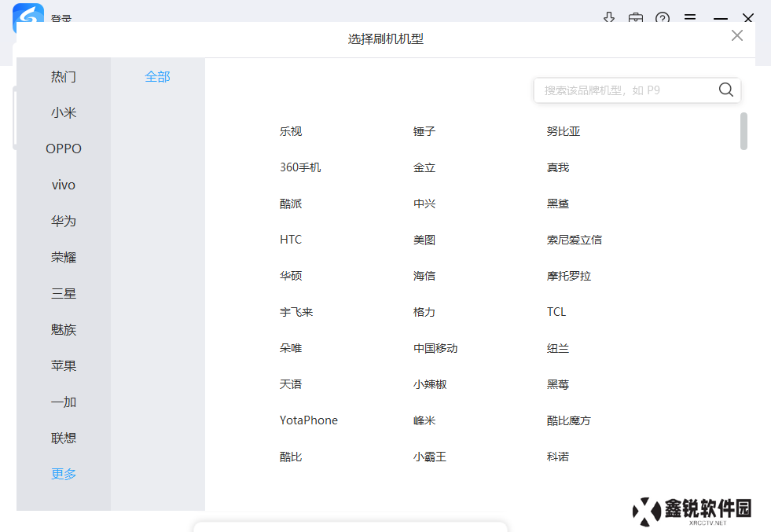Choose the 全部 sub-category
The image size is (771, 532).
click(157, 77)
